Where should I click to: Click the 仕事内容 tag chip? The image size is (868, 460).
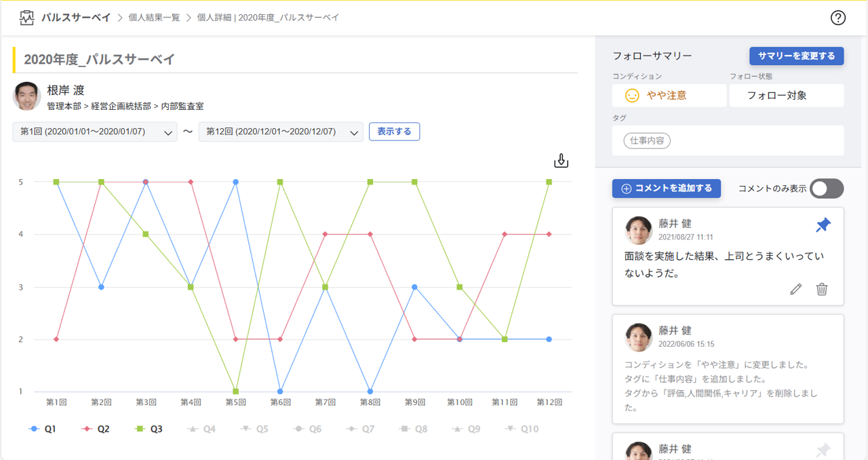647,141
